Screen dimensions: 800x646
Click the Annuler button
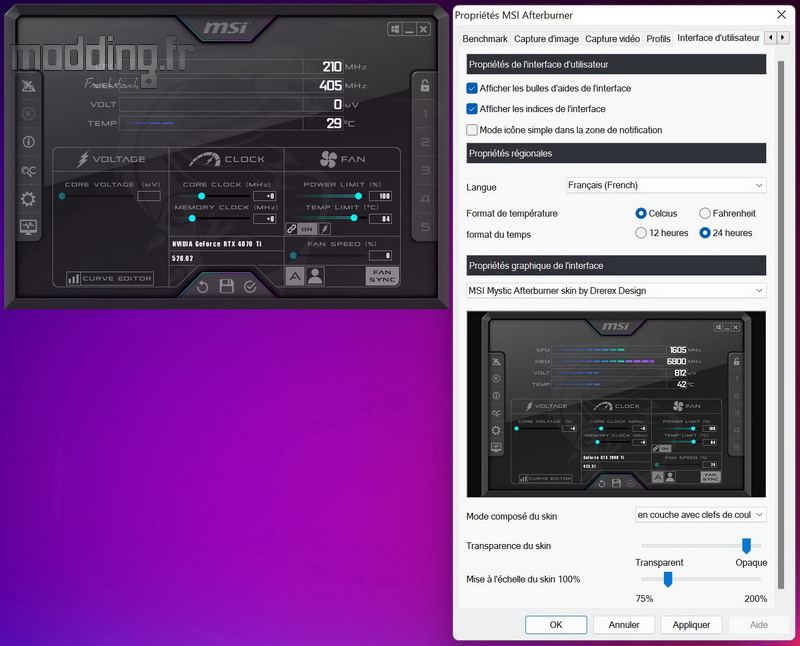point(623,625)
